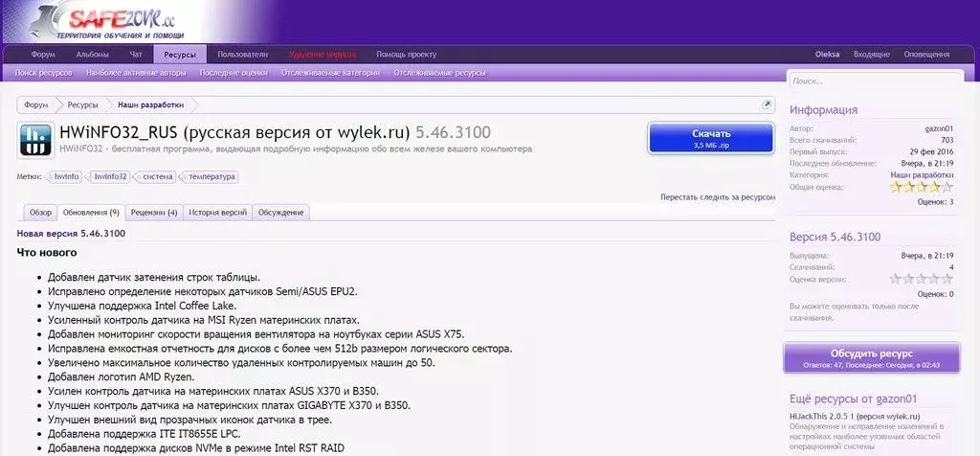
Task: Go to Поиск ресурсов sub-navigation link
Action: [x=44, y=73]
